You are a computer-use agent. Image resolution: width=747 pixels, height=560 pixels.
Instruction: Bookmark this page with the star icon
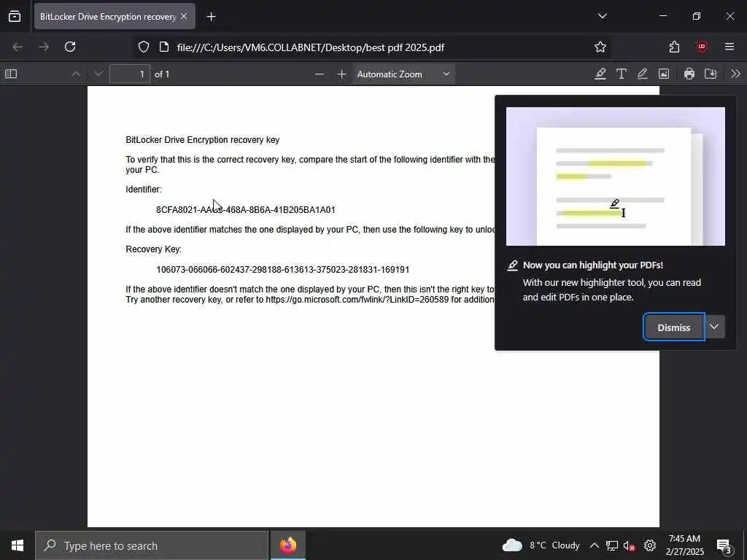point(600,47)
